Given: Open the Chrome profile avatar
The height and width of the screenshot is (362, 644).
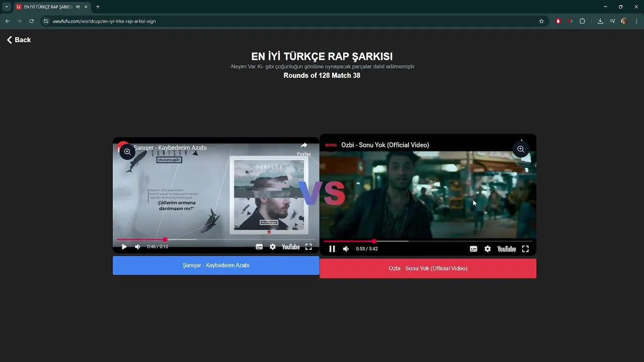Looking at the screenshot, I should [x=624, y=21].
